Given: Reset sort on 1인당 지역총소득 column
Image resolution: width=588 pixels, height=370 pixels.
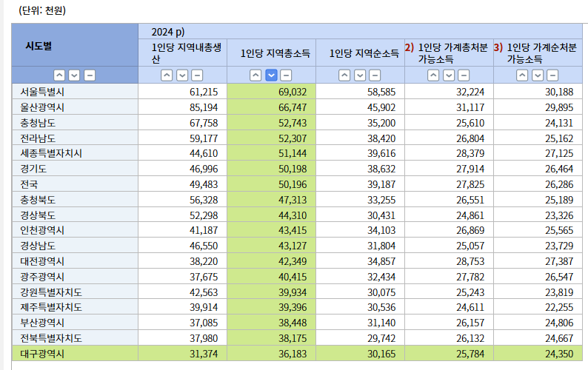Looking at the screenshot, I should [x=286, y=75].
